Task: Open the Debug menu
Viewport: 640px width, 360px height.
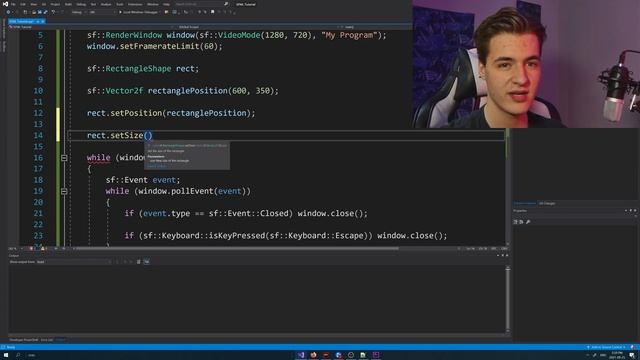Action: pos(81,4)
